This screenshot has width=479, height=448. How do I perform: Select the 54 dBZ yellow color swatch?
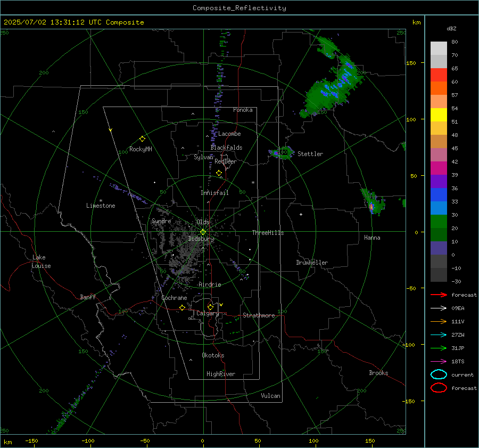[439, 115]
